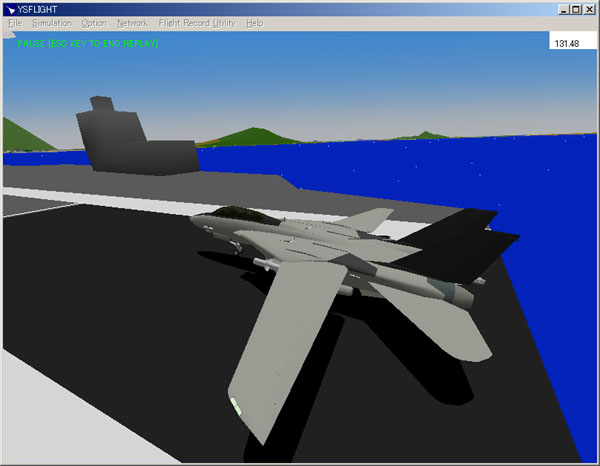Maximize the YSFLIGHT window
The height and width of the screenshot is (466, 600).
[576, 10]
